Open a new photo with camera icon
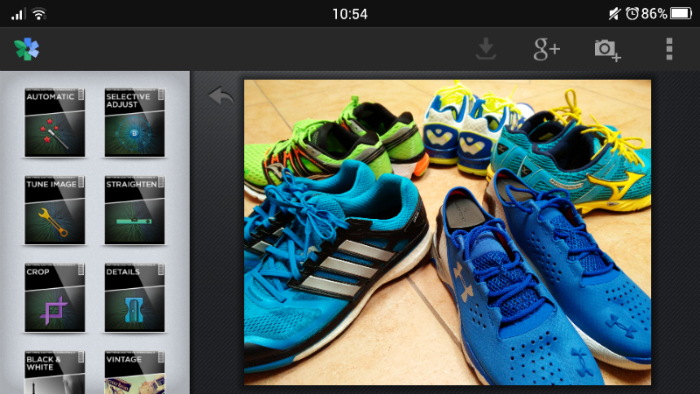This screenshot has height=394, width=700. point(608,50)
